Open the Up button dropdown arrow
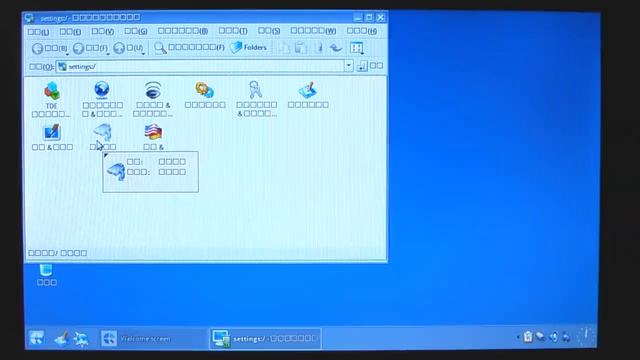 (x=143, y=54)
